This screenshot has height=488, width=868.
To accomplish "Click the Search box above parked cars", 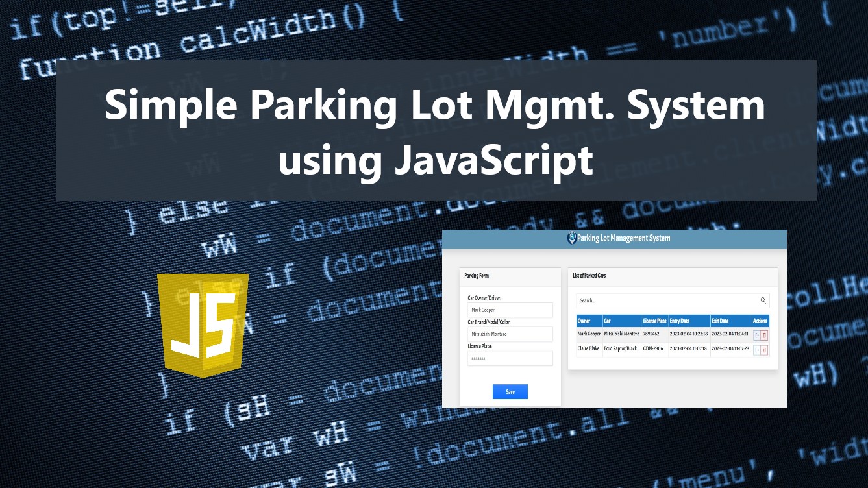I will coord(665,300).
